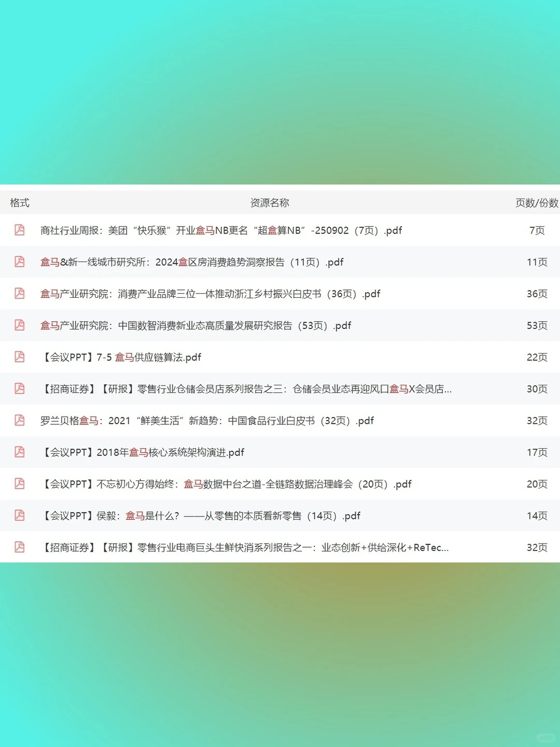Open 消费产业品牌三位一体推动浙江乡村振兴白皮书
Viewport: 560px width, 747px height.
click(210, 294)
